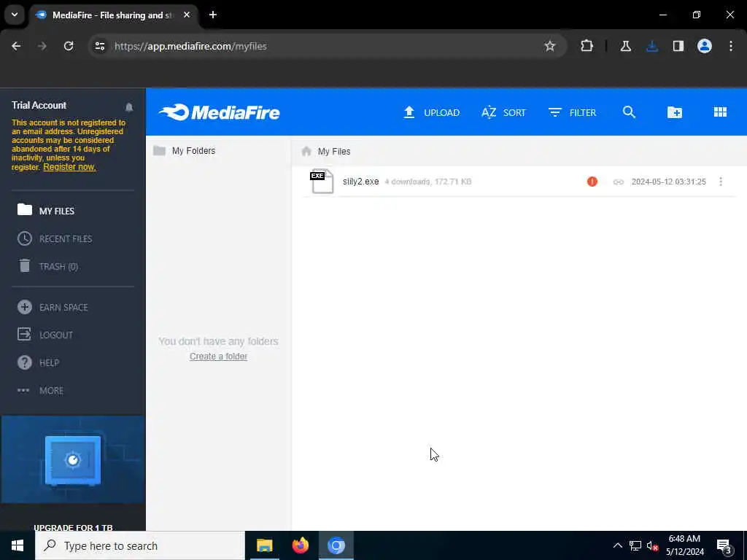Open file search with magnifier icon

click(629, 112)
